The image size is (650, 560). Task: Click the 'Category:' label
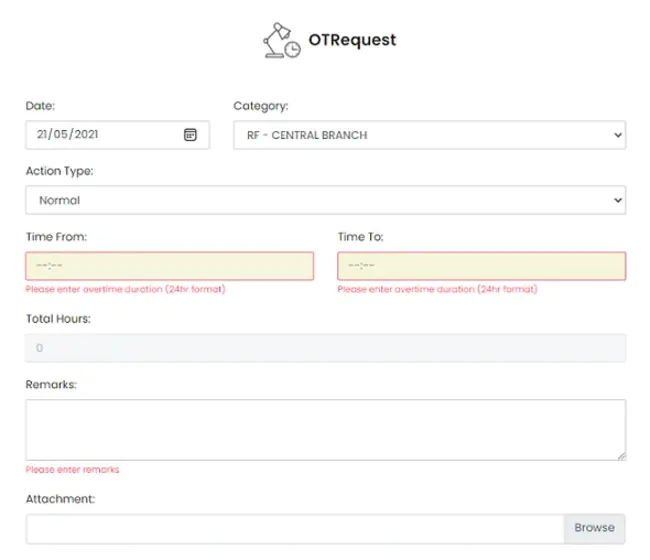point(261,106)
